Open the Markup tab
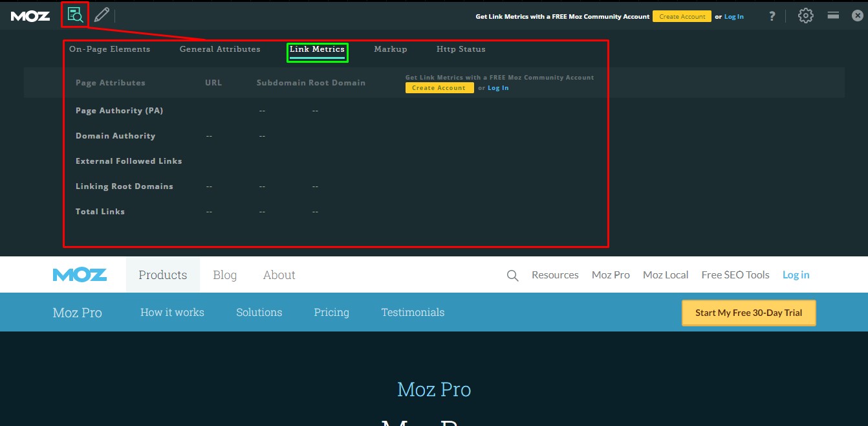868x426 pixels. (x=391, y=49)
